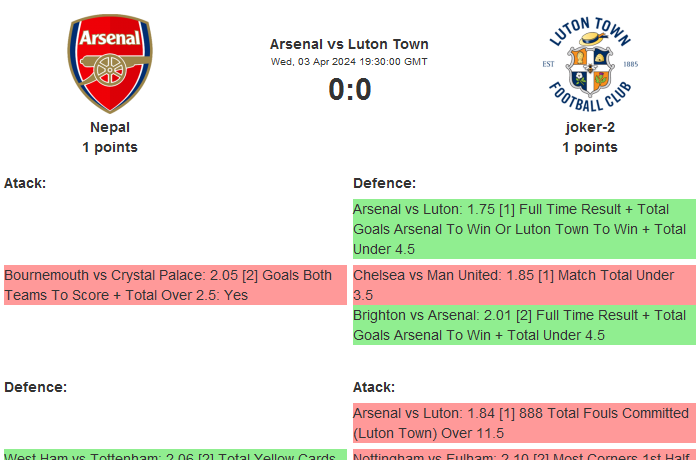Click the right lower Atack heading
Viewport: 700px width, 460px height.
[x=374, y=387]
